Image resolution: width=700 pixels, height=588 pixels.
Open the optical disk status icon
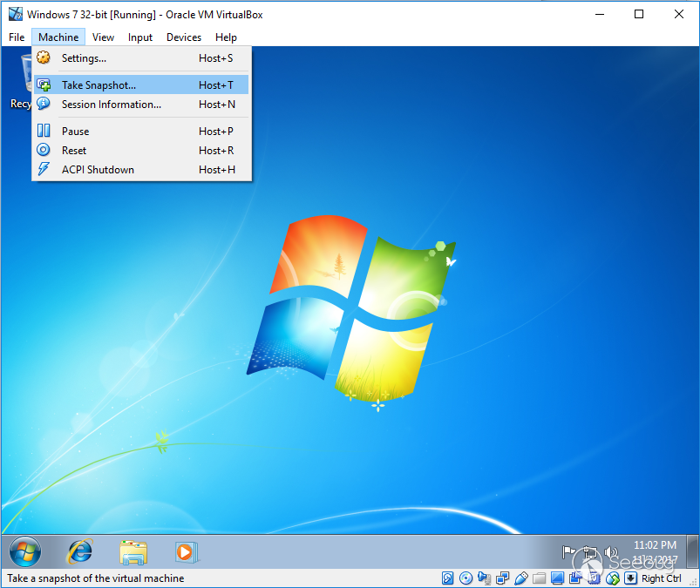pos(466,578)
